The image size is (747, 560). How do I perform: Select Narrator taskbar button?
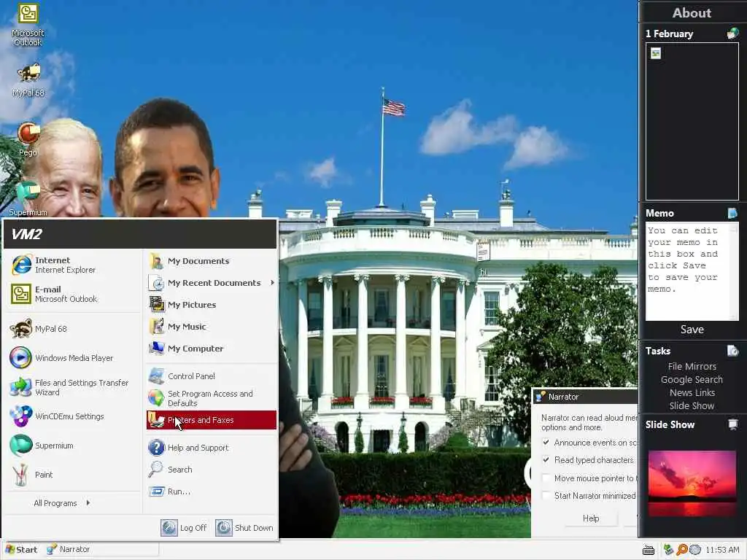pos(101,549)
